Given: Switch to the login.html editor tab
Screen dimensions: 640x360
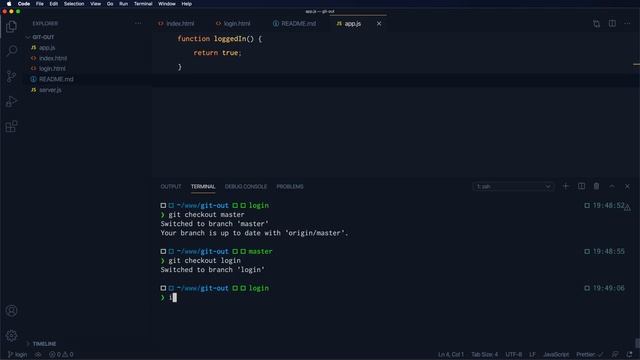Looking at the screenshot, I should 233,24.
